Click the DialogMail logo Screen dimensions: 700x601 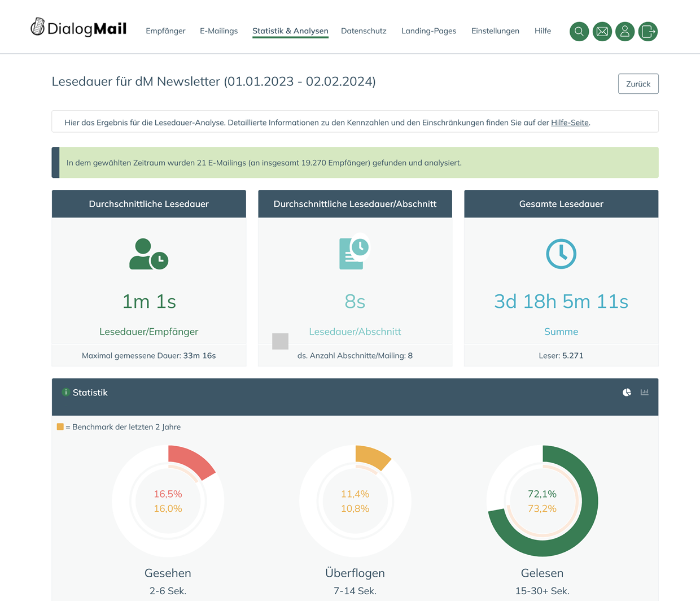(78, 28)
